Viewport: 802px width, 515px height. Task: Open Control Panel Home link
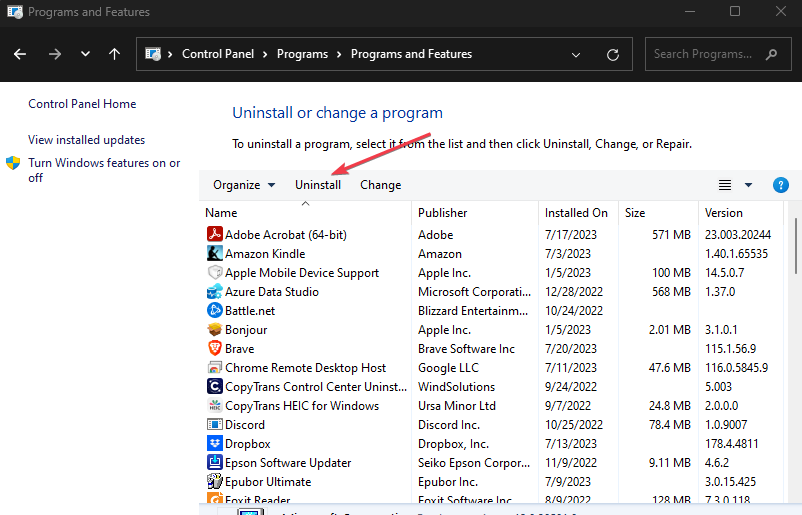(x=82, y=104)
